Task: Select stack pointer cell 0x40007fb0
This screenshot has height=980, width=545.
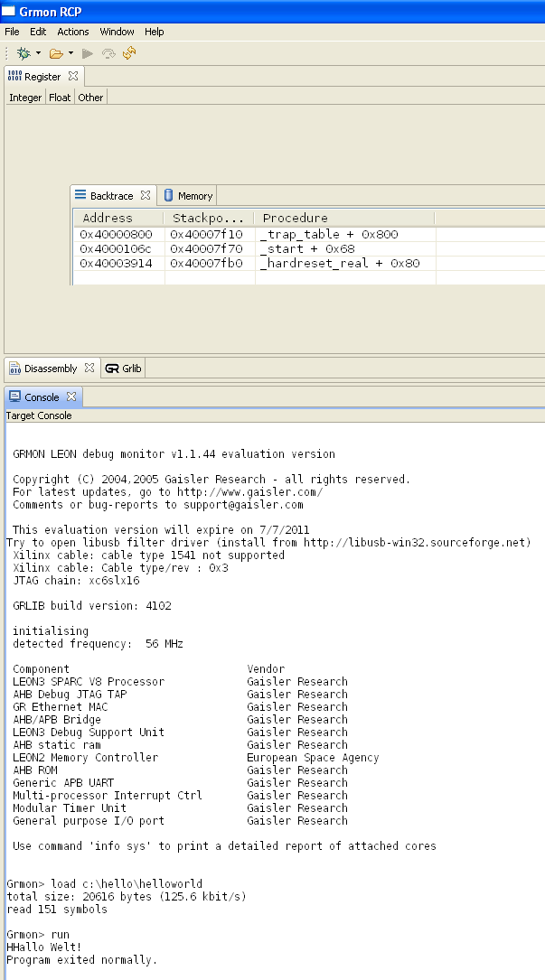Action: point(206,263)
